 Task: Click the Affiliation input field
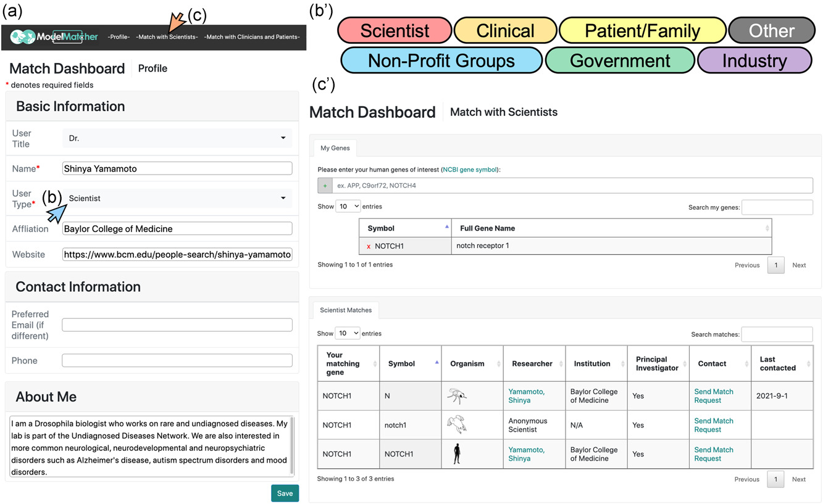(177, 228)
